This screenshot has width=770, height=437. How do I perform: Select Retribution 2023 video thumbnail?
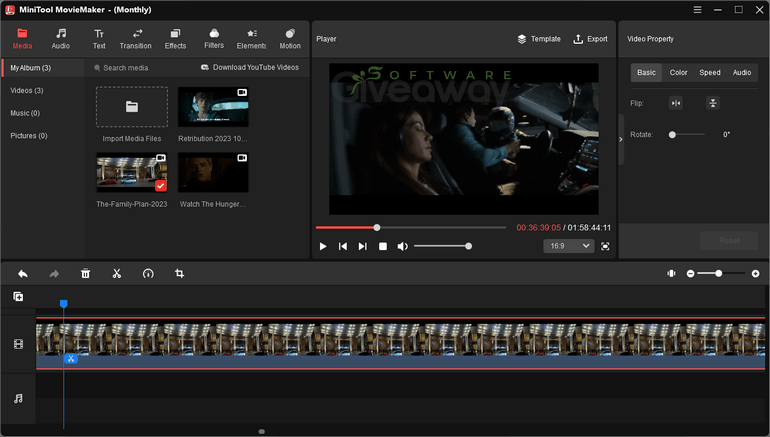click(x=213, y=107)
